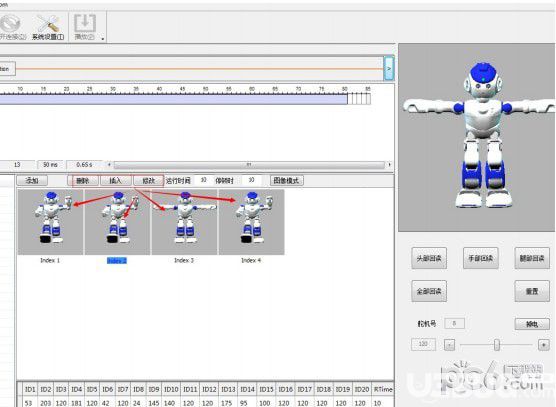Screen dimensions: 556x407
Task: Decrease servo angle with the minus button
Action: coord(449,345)
